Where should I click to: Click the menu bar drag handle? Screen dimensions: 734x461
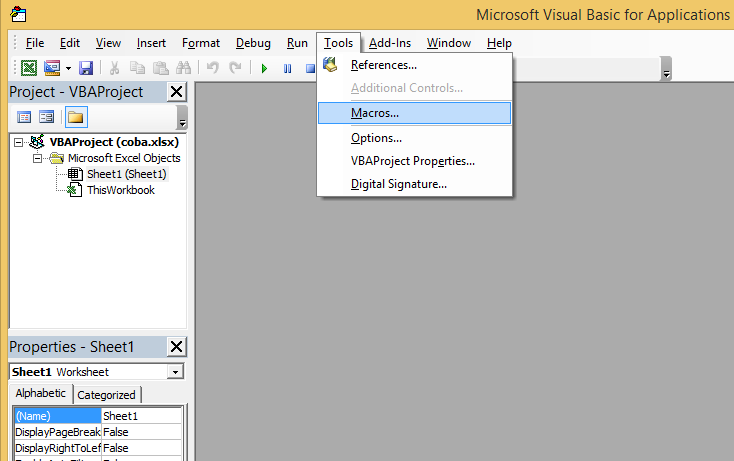(x=15, y=43)
